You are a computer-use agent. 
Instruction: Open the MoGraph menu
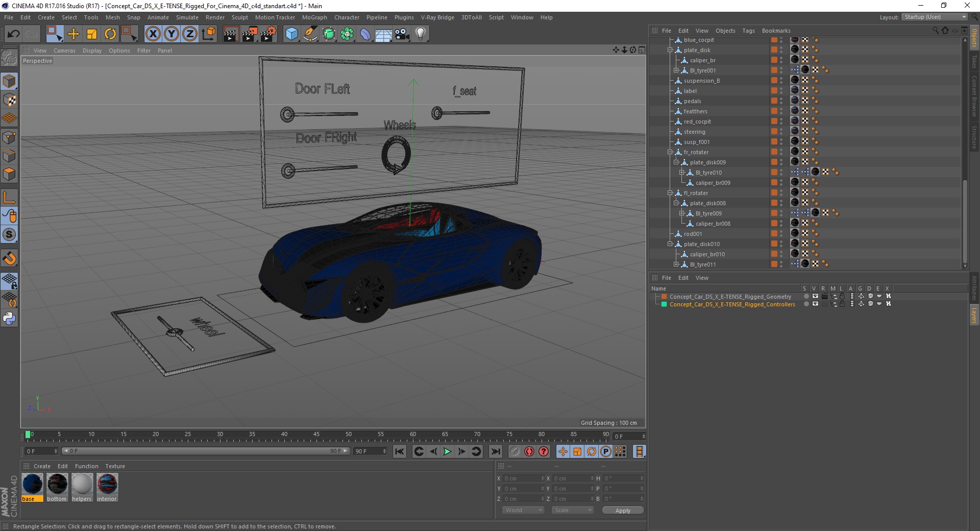(x=314, y=17)
